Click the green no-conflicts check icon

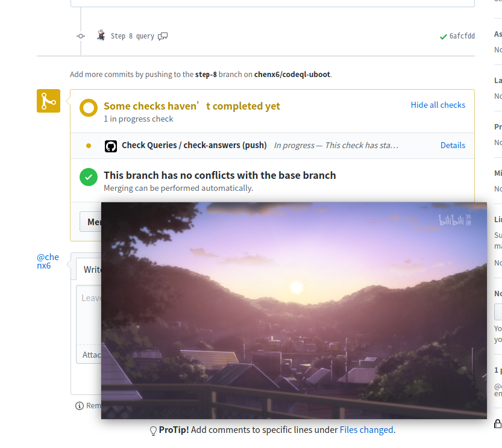pos(89,177)
